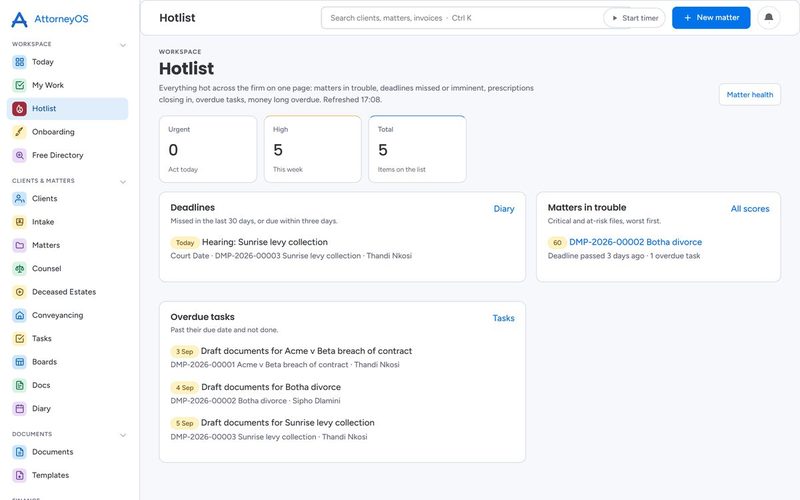
Task: Click the Start timer button
Action: point(635,18)
